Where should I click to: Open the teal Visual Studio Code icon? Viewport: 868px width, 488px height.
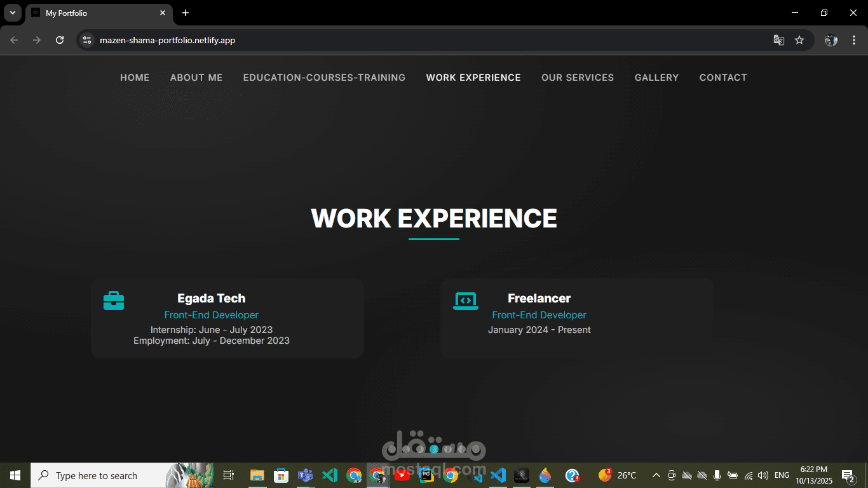pyautogui.click(x=330, y=475)
